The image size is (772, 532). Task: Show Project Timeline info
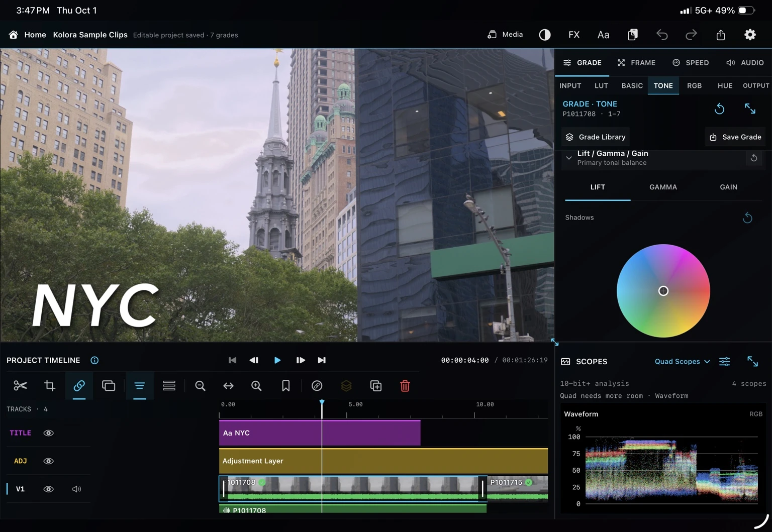(x=94, y=360)
